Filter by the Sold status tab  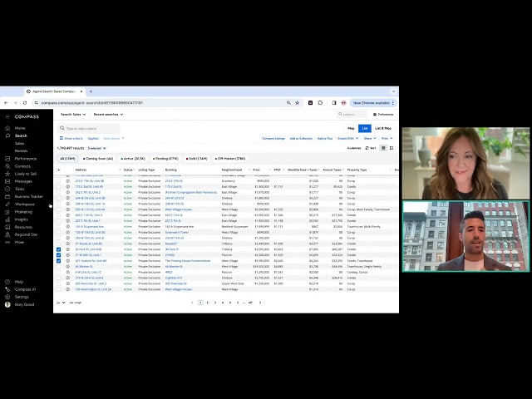(x=196, y=159)
